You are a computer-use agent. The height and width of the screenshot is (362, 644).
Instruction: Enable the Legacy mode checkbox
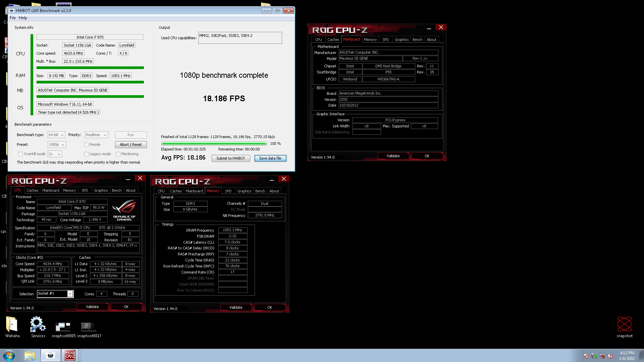[x=86, y=154]
